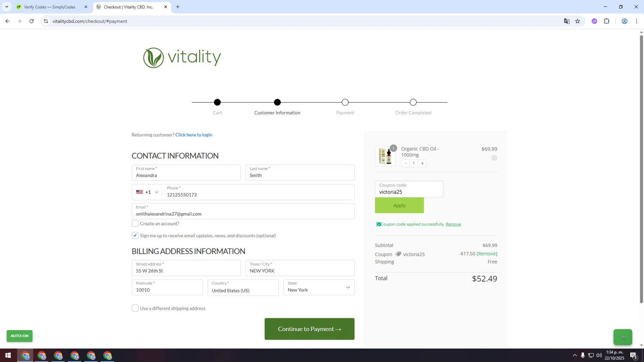Click the Click here to login link

click(x=194, y=135)
